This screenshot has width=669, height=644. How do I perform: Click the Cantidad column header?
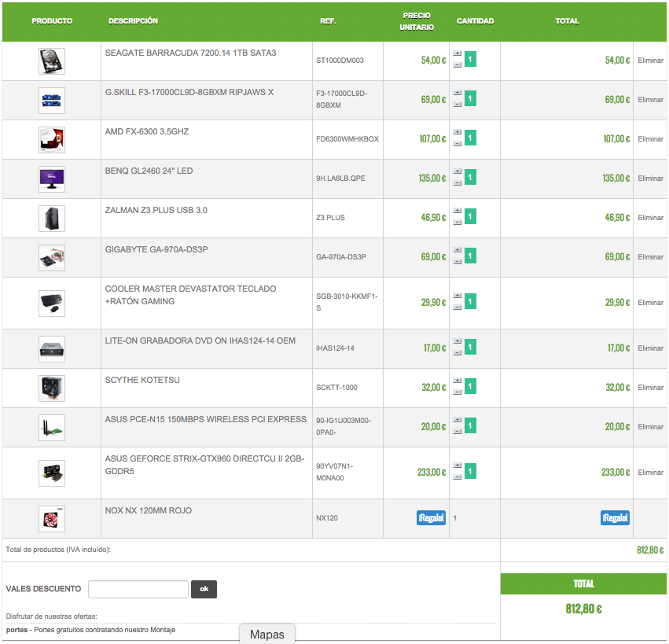tap(475, 21)
